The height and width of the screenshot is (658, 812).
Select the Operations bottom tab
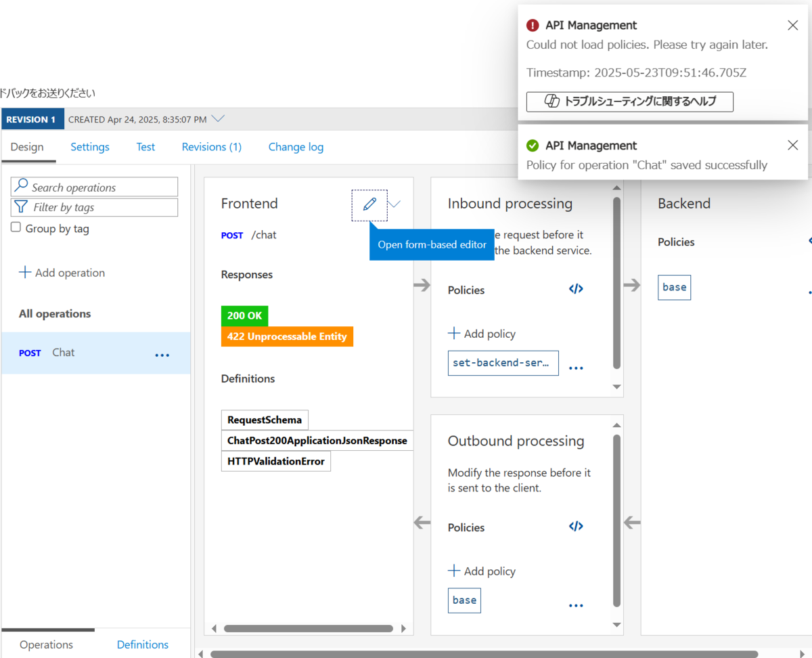click(x=47, y=644)
